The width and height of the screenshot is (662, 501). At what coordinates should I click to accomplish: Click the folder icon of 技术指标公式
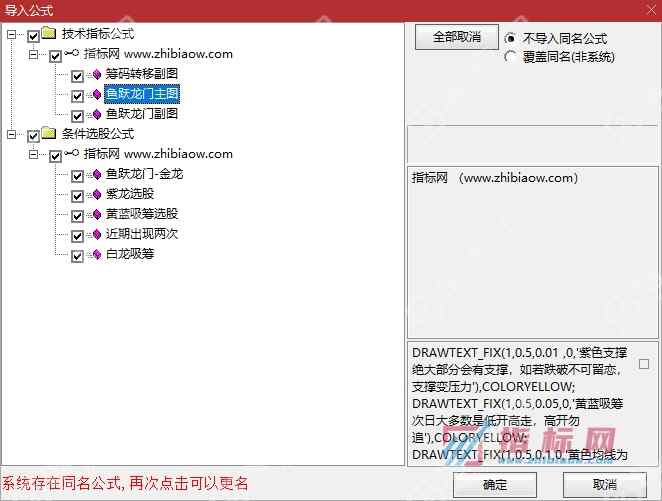49,33
